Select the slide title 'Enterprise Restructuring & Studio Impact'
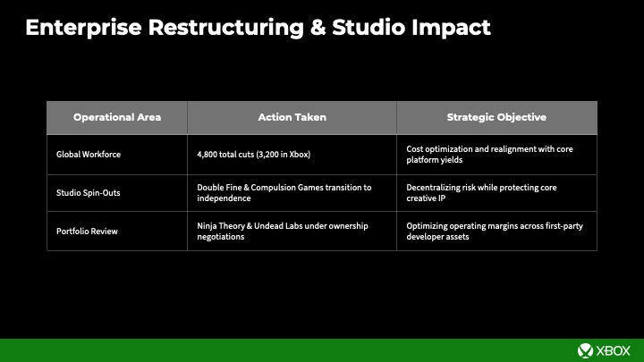The image size is (644, 362). [x=258, y=28]
